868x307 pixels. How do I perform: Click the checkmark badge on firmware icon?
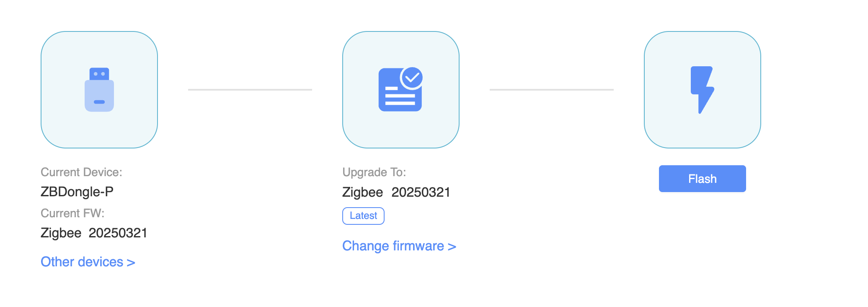412,78
